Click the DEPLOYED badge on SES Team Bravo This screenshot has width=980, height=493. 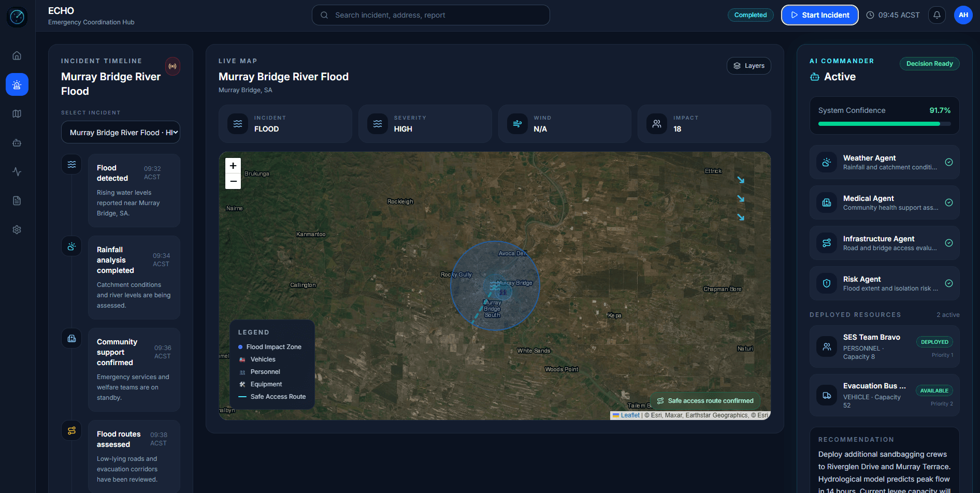(934, 342)
